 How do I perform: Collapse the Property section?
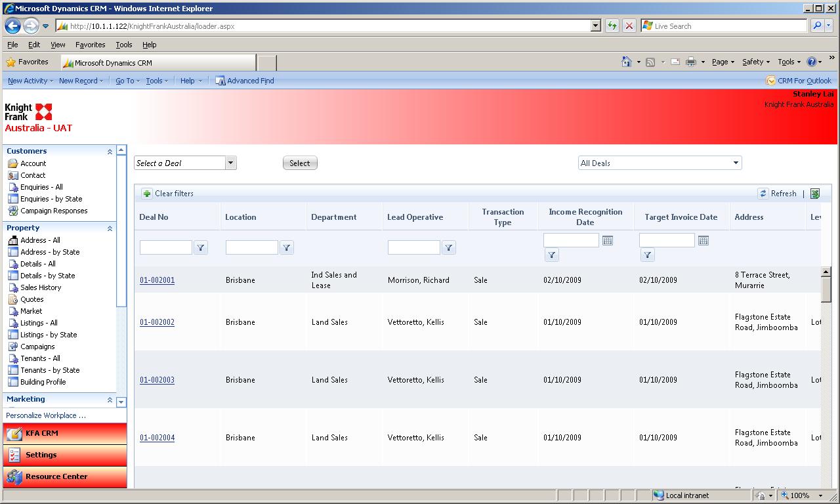(110, 228)
